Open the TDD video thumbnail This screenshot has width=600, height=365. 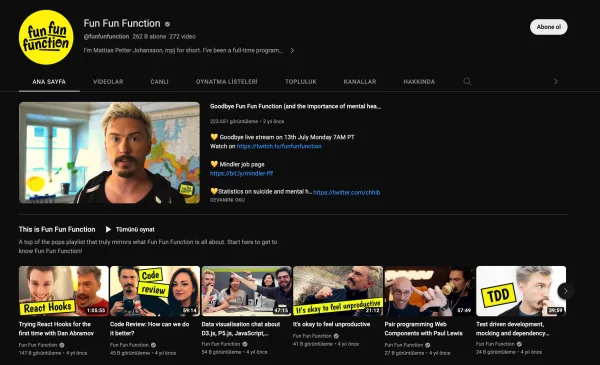coord(521,291)
